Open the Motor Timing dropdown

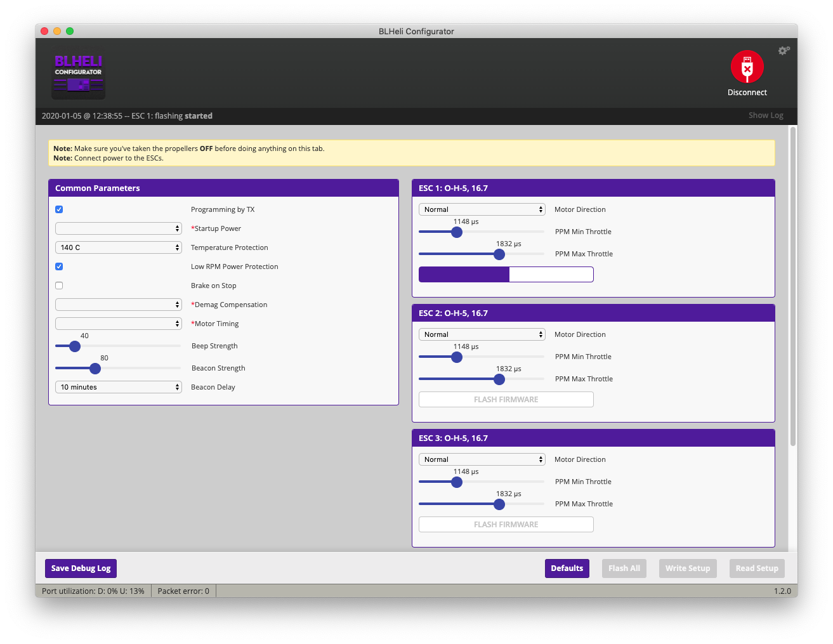coord(119,324)
